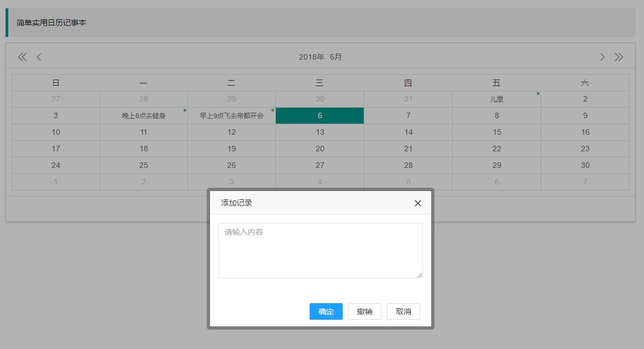The height and width of the screenshot is (349, 644).
Task: Go to previous year with double-left arrow
Action: 22,57
